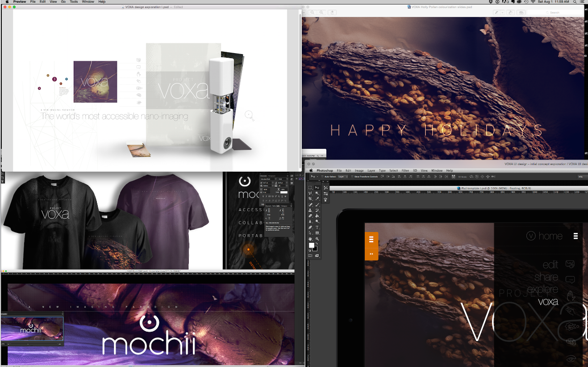Select the Horizontal Type tool
Screen dimensions: 588x367
click(317, 227)
